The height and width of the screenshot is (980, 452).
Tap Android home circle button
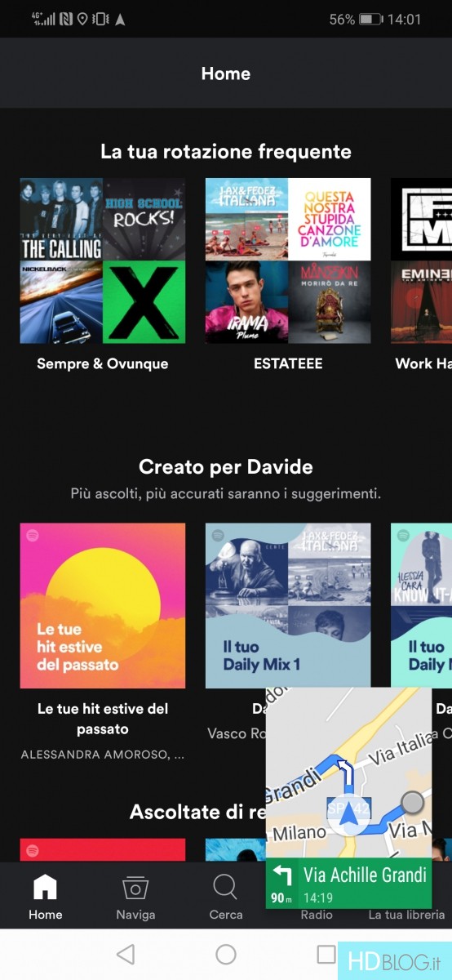tap(226, 954)
